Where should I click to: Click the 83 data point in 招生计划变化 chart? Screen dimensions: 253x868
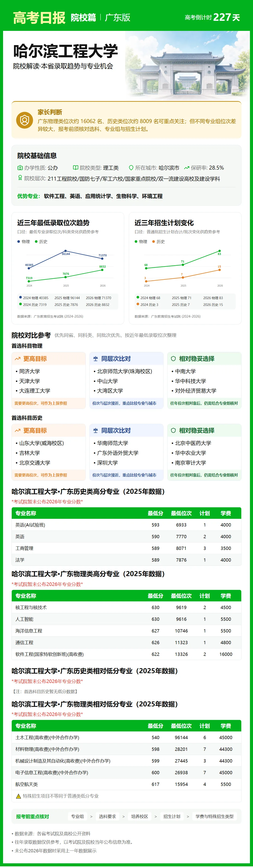coord(220,251)
